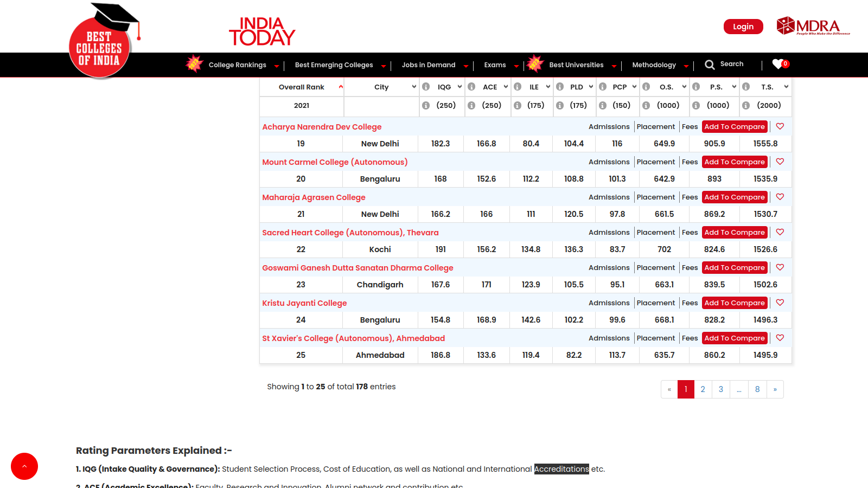The width and height of the screenshot is (868, 488).
Task: Open Best Emerging Colleges menu
Action: point(334,65)
